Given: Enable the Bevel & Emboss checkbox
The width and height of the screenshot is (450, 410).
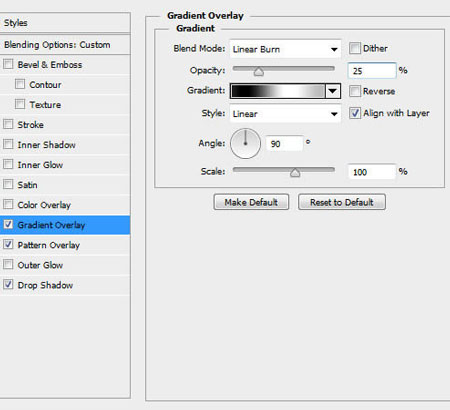Looking at the screenshot, I should pos(8,64).
